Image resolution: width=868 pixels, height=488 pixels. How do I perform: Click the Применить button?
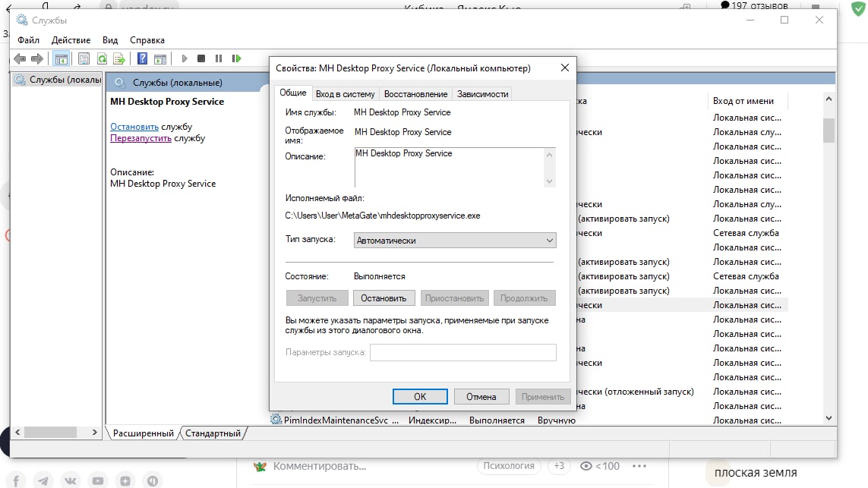point(542,397)
